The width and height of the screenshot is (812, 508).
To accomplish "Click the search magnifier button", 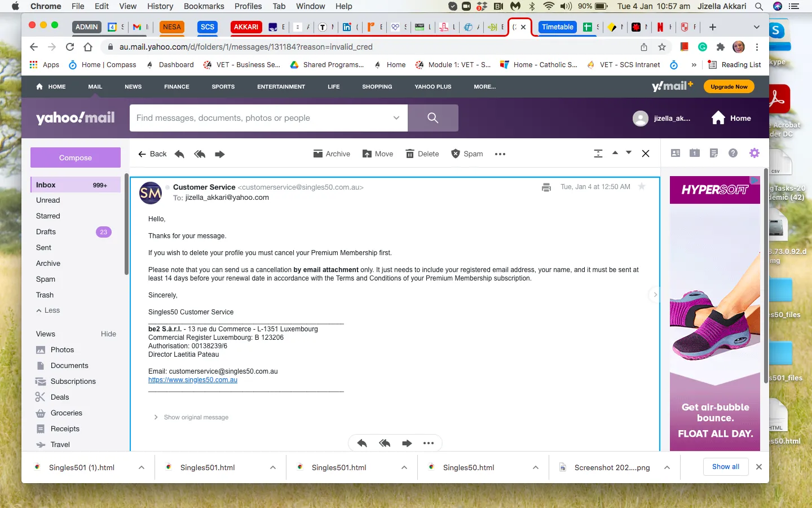I will click(433, 118).
